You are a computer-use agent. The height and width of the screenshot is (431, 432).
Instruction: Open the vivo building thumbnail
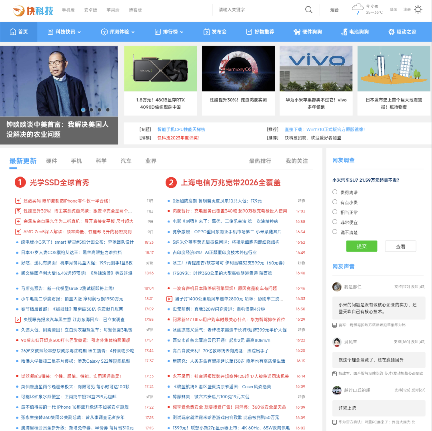(316, 69)
